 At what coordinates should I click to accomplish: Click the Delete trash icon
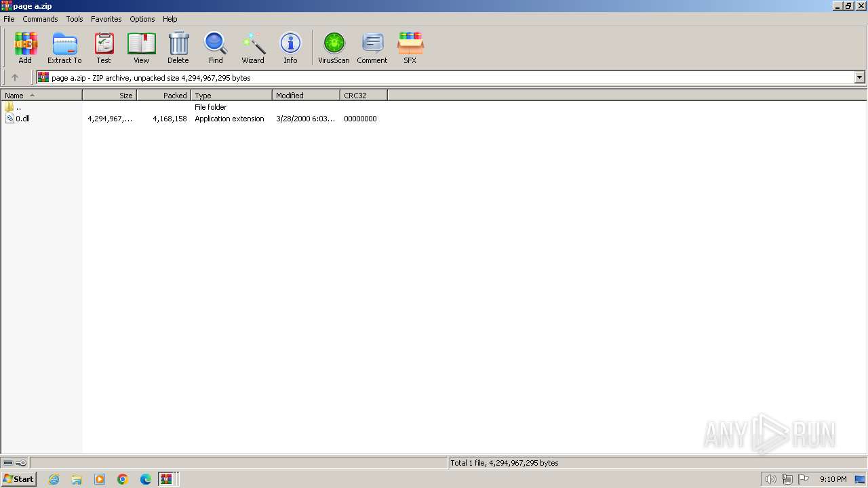coord(178,48)
